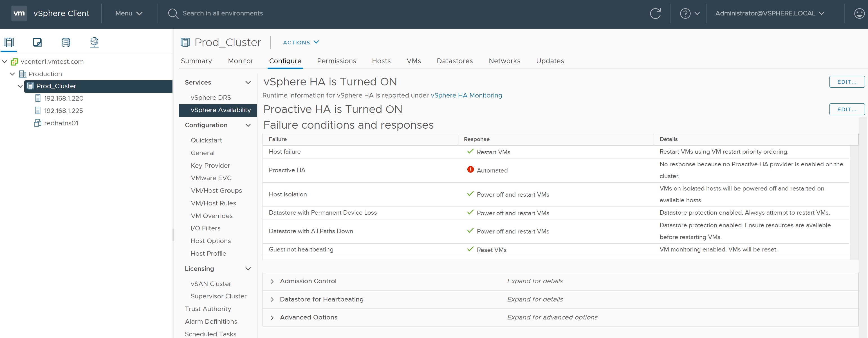This screenshot has height=338, width=868.
Task: Follow the vSphere HA Monitoring link
Action: click(x=466, y=96)
